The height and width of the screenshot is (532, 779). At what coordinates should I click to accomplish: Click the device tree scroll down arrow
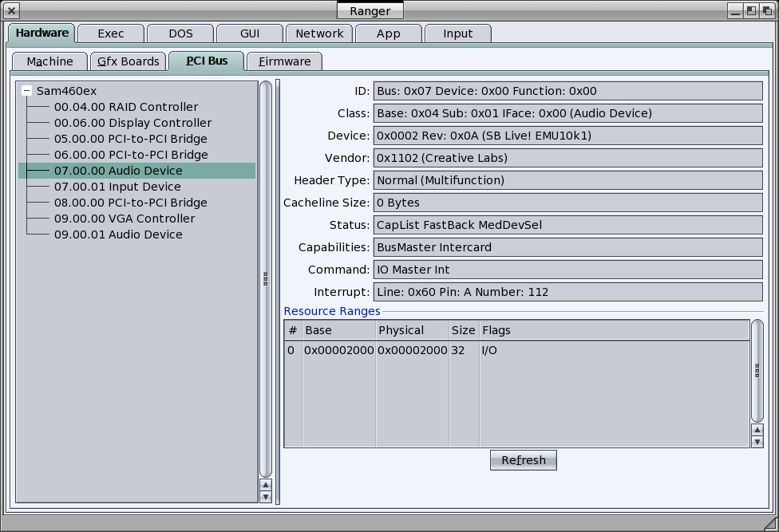coord(266,497)
